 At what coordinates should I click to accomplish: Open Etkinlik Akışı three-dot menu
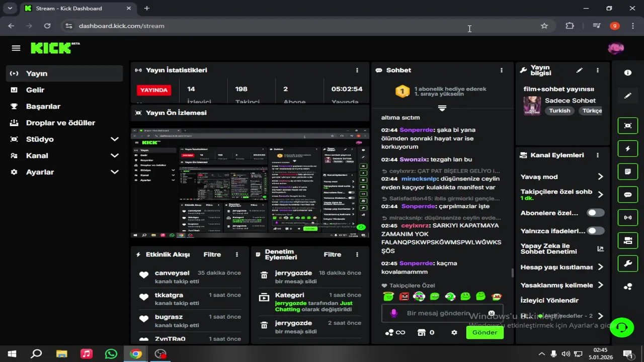[x=237, y=255]
